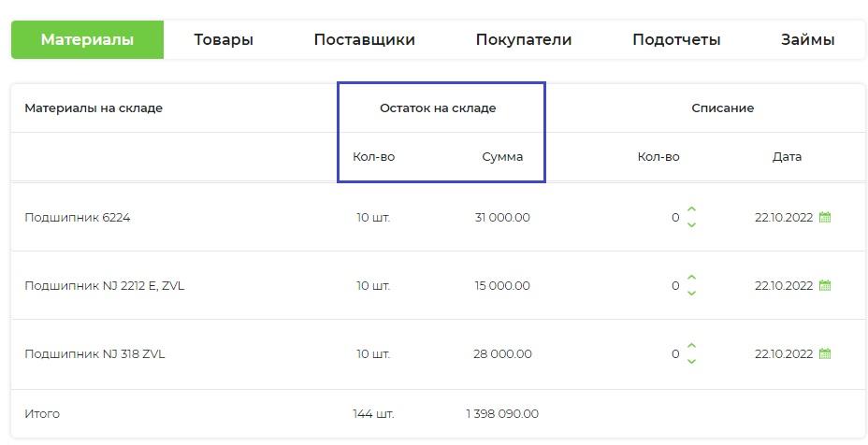This screenshot has height=445, width=868.
Task: Open calendar icon for Подшипник NJ 2212 E, ZVL
Action: (825, 285)
